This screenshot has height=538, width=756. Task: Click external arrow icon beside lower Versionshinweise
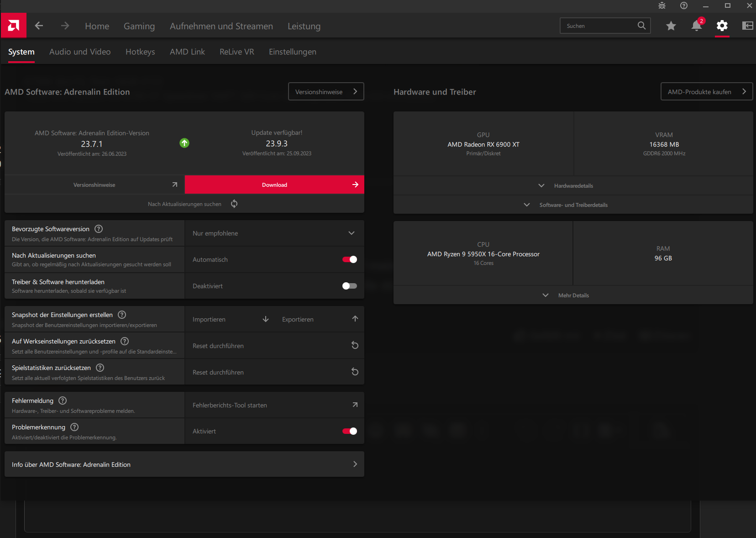coord(175,185)
